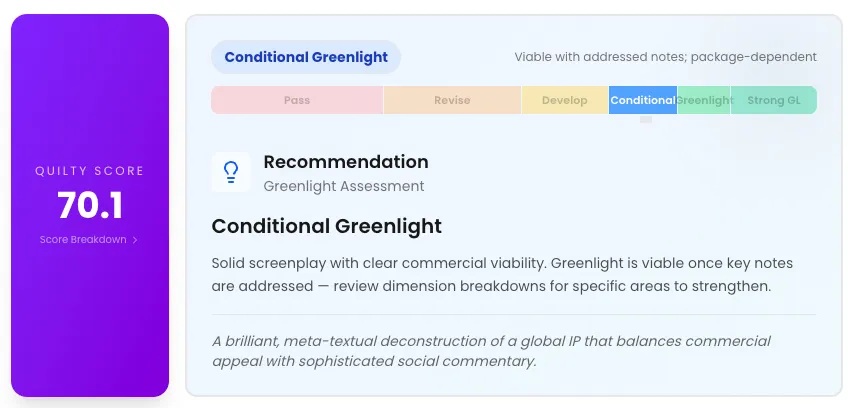Click the italic 'brilliant, meta-textual' quote
The width and height of the screenshot is (850, 408).
[x=491, y=351]
